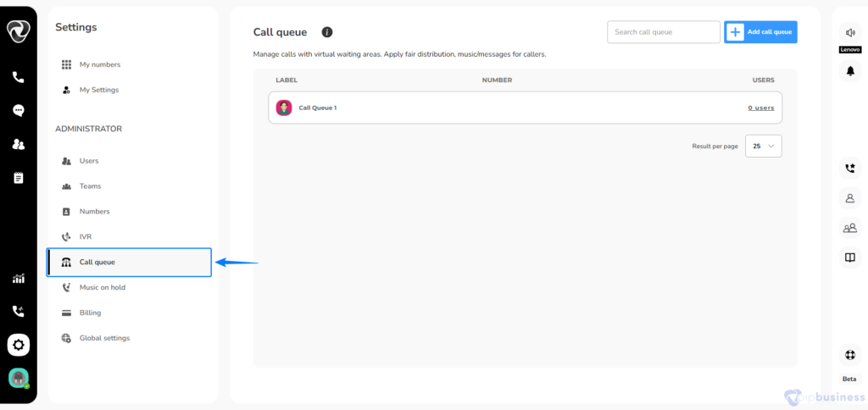Click the LABEL column header
This screenshot has width=868, height=410.
pyautogui.click(x=287, y=80)
